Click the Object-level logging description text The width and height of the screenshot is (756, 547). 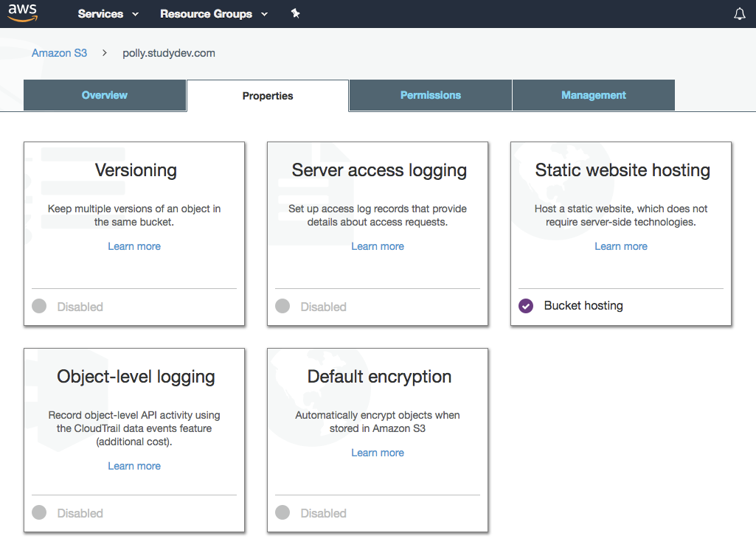[134, 428]
